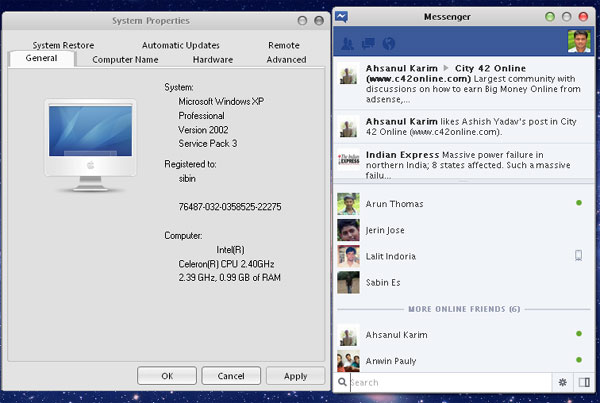Open ticker story about Ashish Yadav's post
Viewport: 600px width, 403px height.
point(463,127)
